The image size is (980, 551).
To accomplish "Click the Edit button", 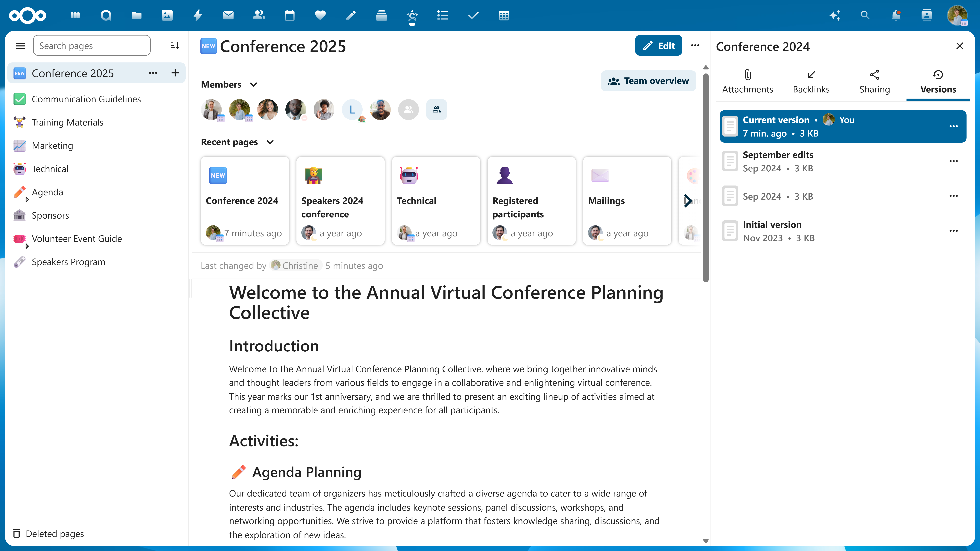I will click(659, 45).
